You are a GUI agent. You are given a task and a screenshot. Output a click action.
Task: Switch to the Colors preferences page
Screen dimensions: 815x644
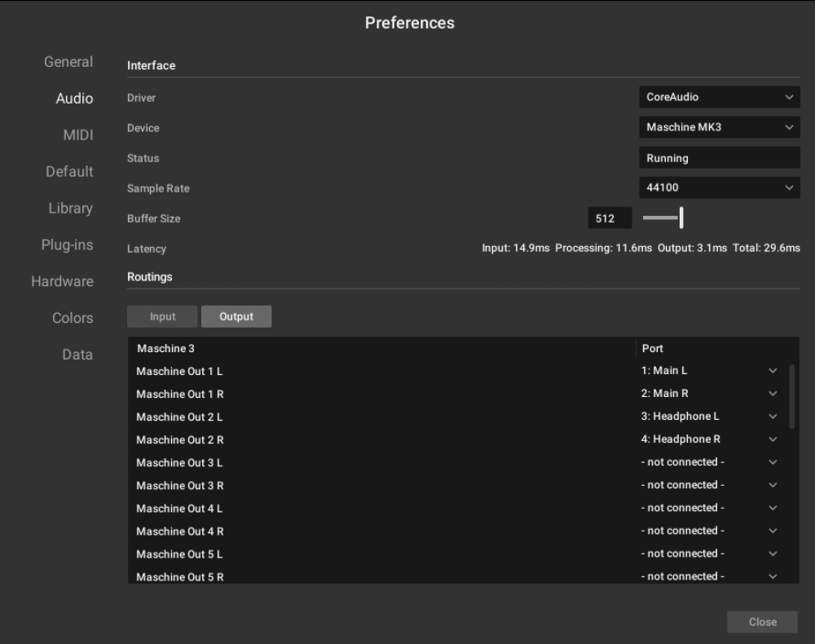tap(73, 318)
